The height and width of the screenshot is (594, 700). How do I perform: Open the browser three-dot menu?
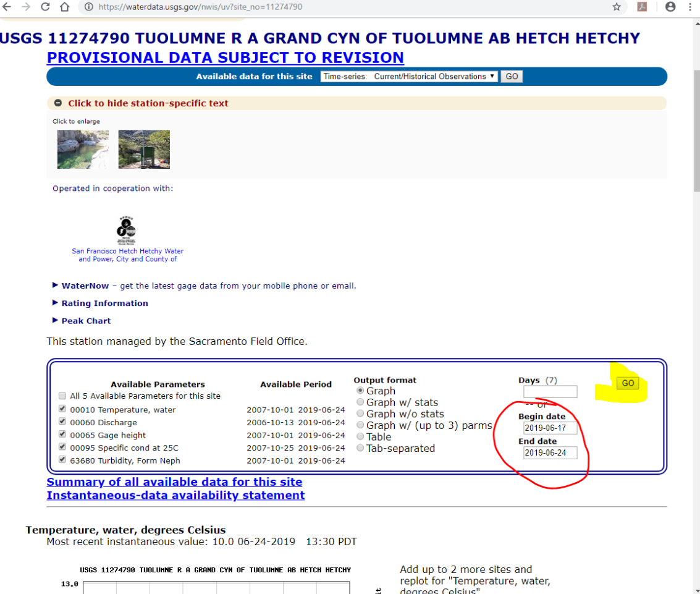689,7
